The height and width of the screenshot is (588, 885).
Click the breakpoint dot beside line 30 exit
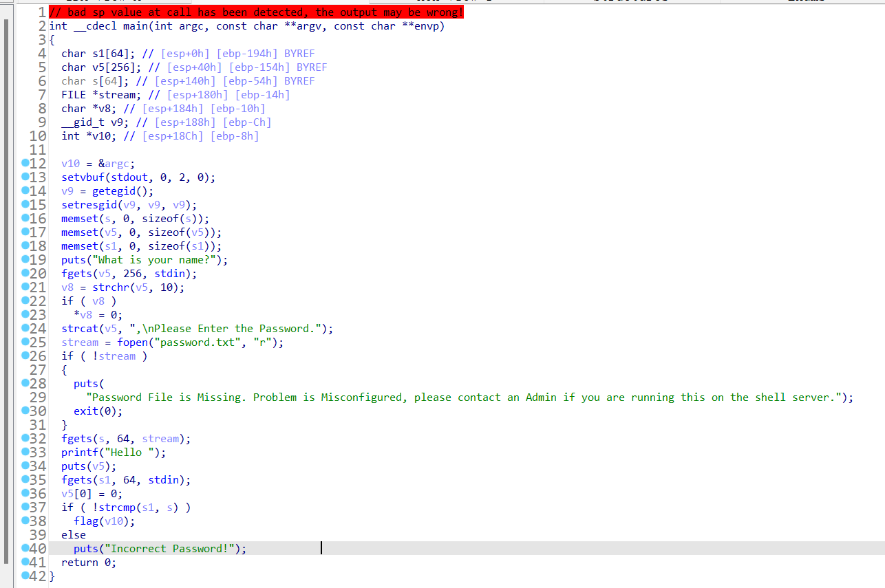point(25,411)
